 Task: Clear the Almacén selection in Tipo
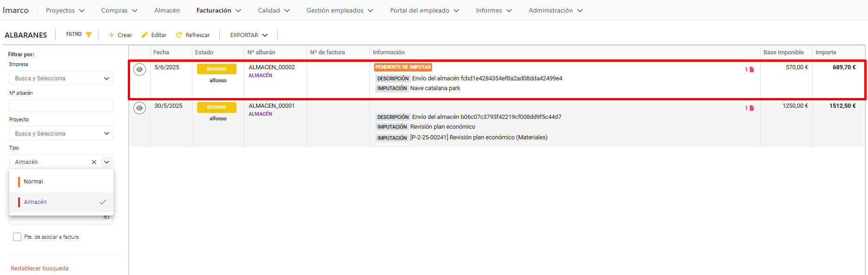(x=94, y=162)
